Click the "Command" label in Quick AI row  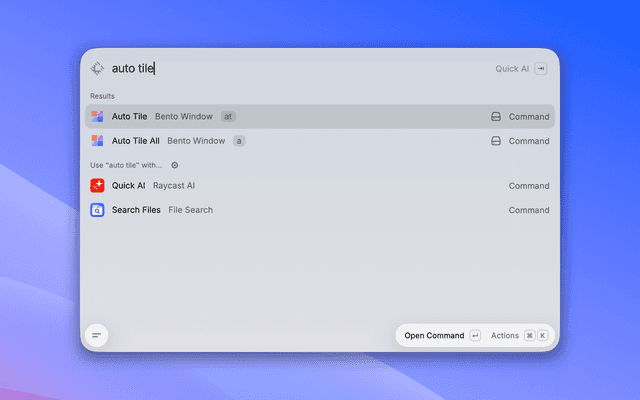point(529,186)
